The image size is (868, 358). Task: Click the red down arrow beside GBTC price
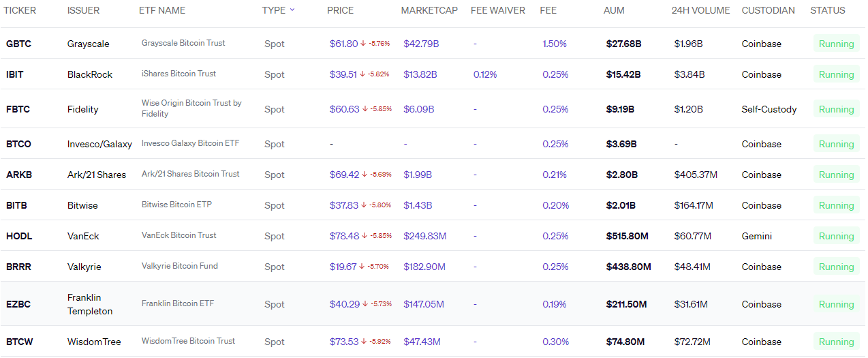coord(363,44)
